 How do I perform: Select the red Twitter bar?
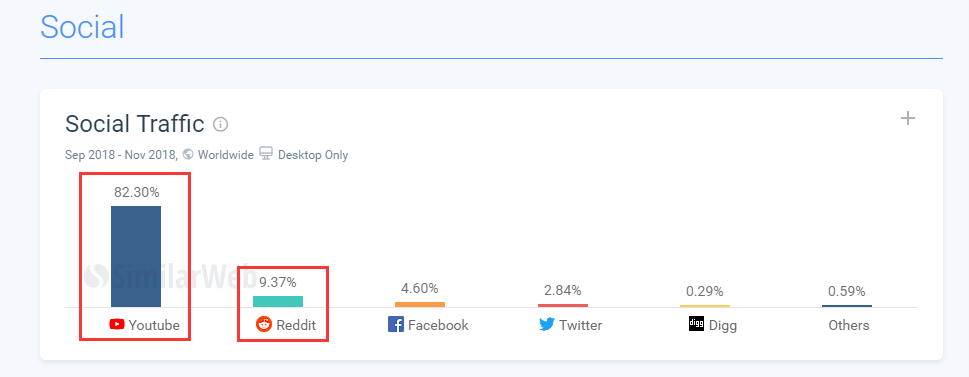(x=563, y=305)
